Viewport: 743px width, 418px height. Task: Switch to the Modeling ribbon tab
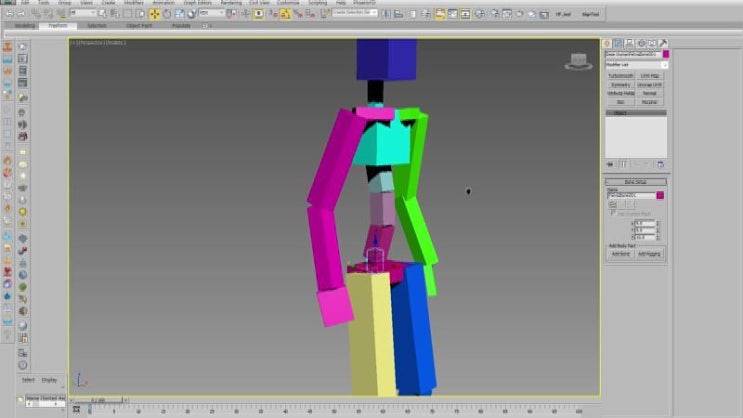[25, 26]
